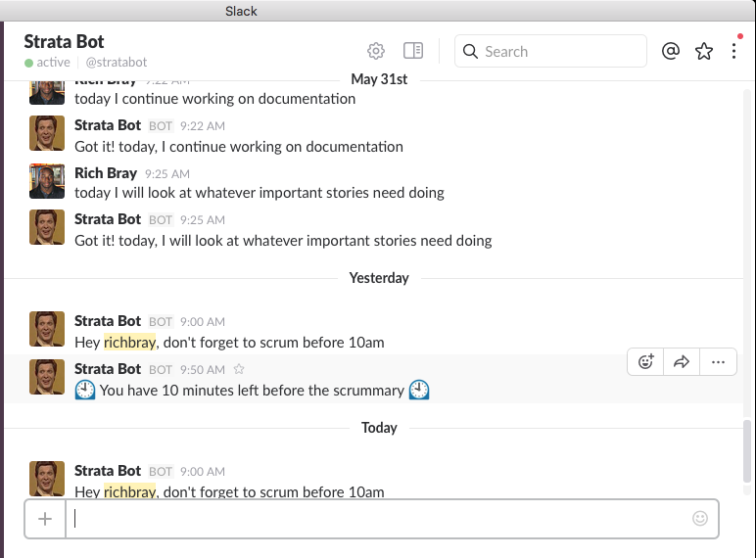Click the @stratabot handle in header
This screenshot has width=756, height=558.
(x=117, y=62)
